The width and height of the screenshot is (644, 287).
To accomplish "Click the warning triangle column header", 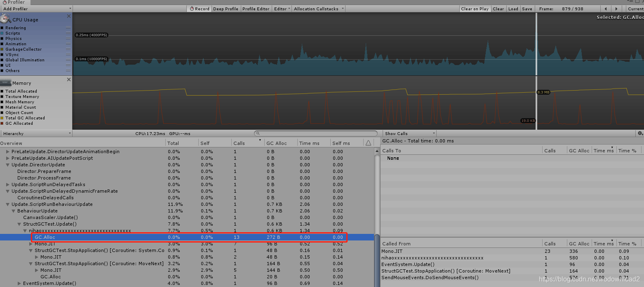I will point(368,143).
